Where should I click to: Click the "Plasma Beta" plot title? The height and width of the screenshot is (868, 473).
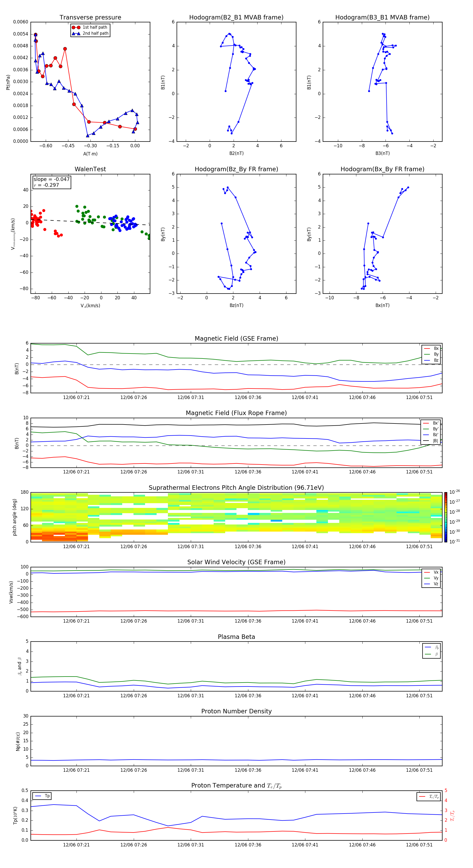point(236,637)
